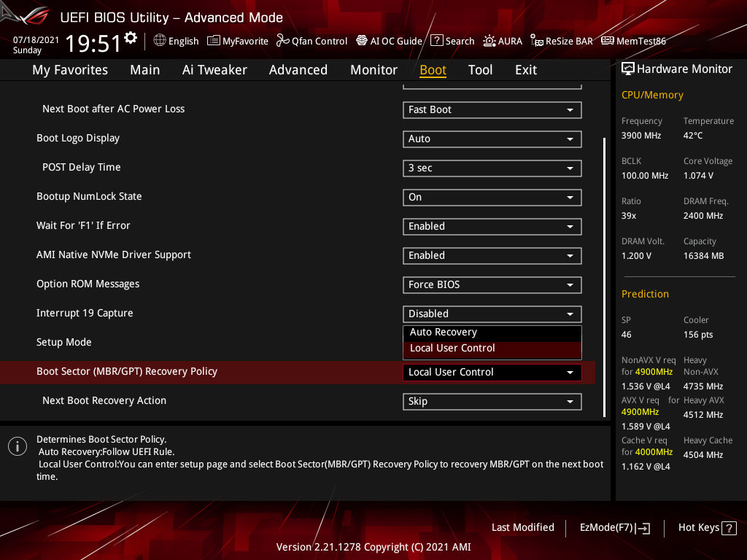Switch to the Ai Tweaker tab

[214, 69]
